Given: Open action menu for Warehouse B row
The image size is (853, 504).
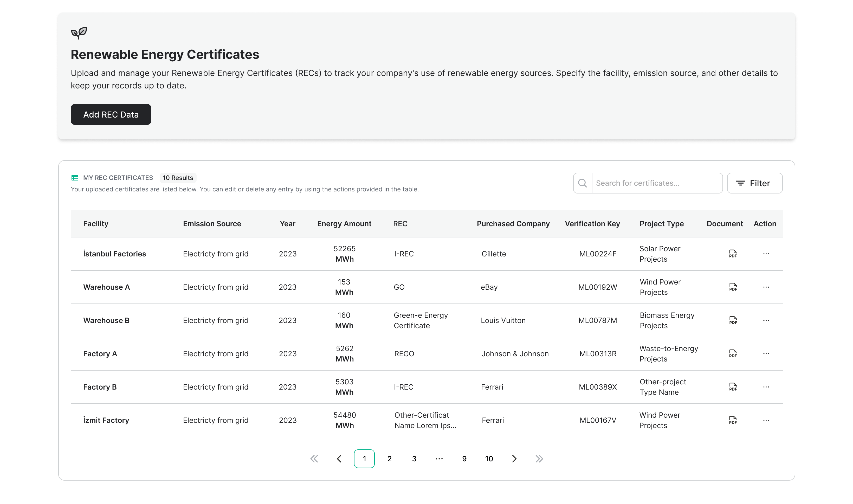Looking at the screenshot, I should (x=766, y=320).
